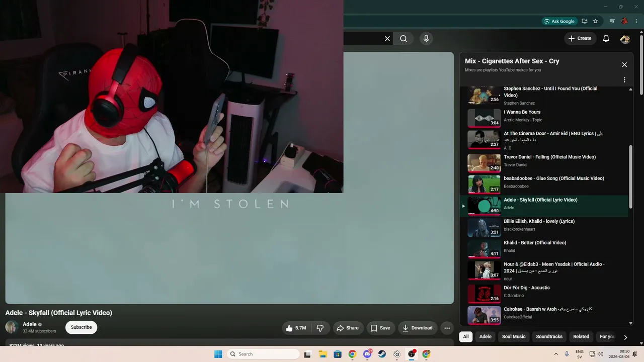Play Billie Eilish, Khalid - lovely
The height and width of the screenshot is (362, 644).
pos(545,227)
